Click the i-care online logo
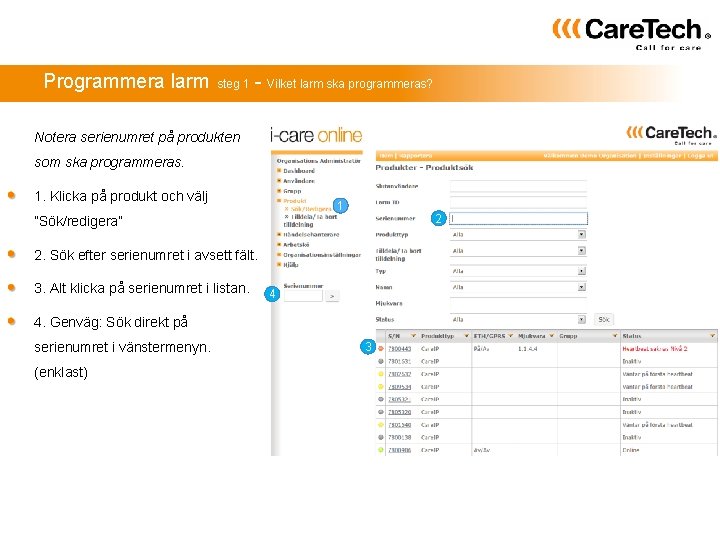The height and width of the screenshot is (540, 720). tap(316, 135)
